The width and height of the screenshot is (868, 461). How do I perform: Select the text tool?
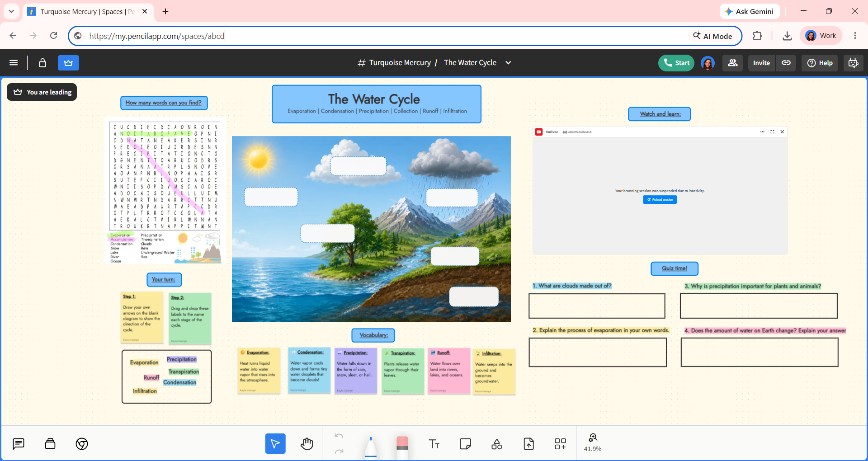[x=434, y=444]
